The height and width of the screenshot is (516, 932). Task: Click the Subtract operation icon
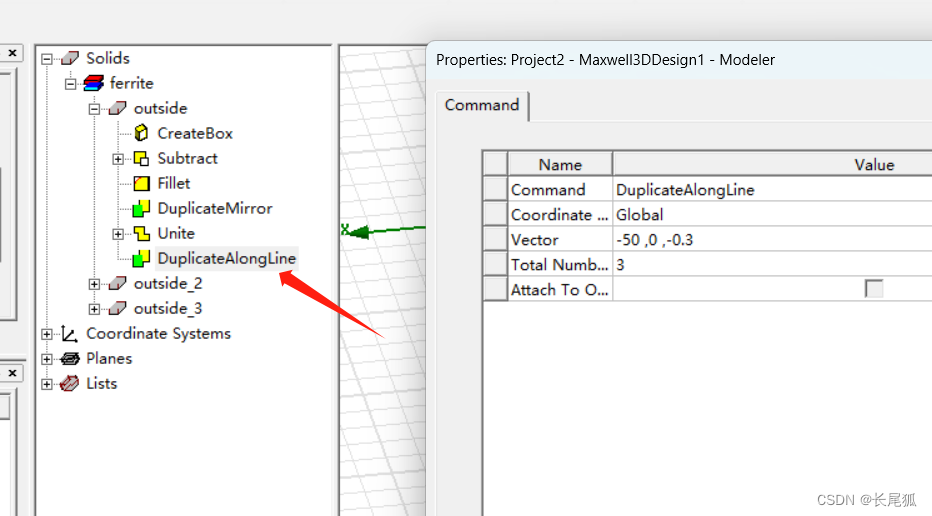pyautogui.click(x=141, y=158)
